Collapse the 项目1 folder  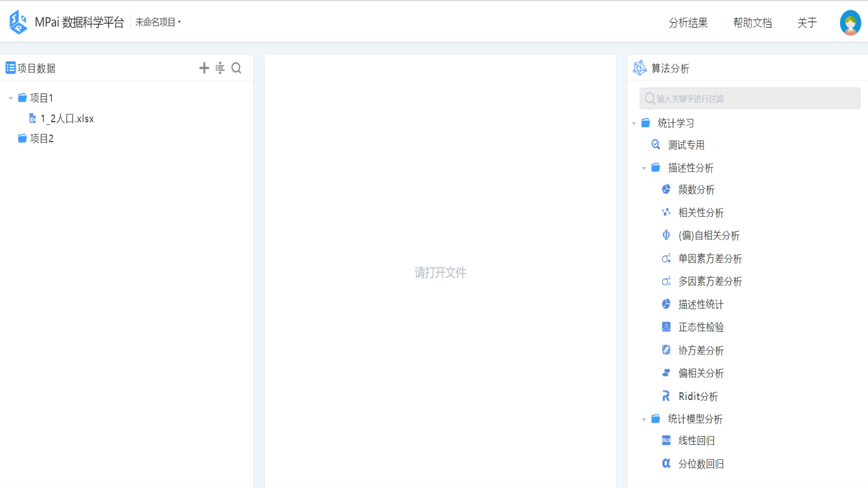(x=11, y=98)
